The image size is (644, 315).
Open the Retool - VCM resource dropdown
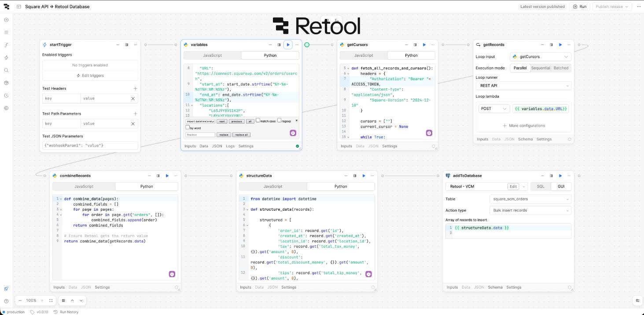[x=524, y=187]
